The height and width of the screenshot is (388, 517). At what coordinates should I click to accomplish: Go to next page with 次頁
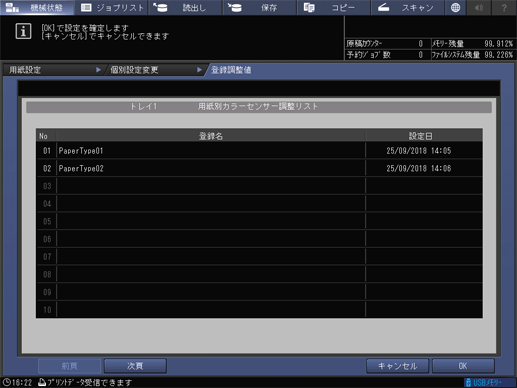click(x=135, y=366)
